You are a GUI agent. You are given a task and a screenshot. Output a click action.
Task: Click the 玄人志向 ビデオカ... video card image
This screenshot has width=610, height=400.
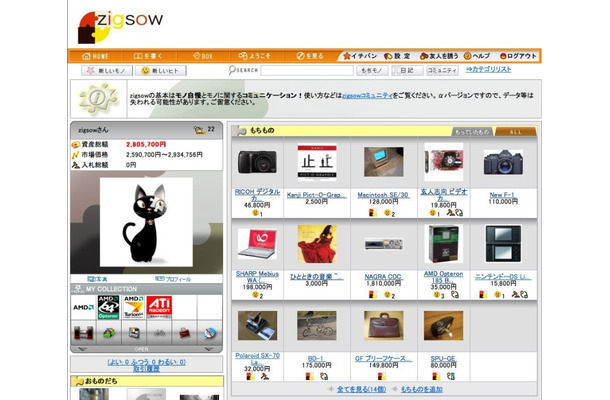pyautogui.click(x=443, y=161)
